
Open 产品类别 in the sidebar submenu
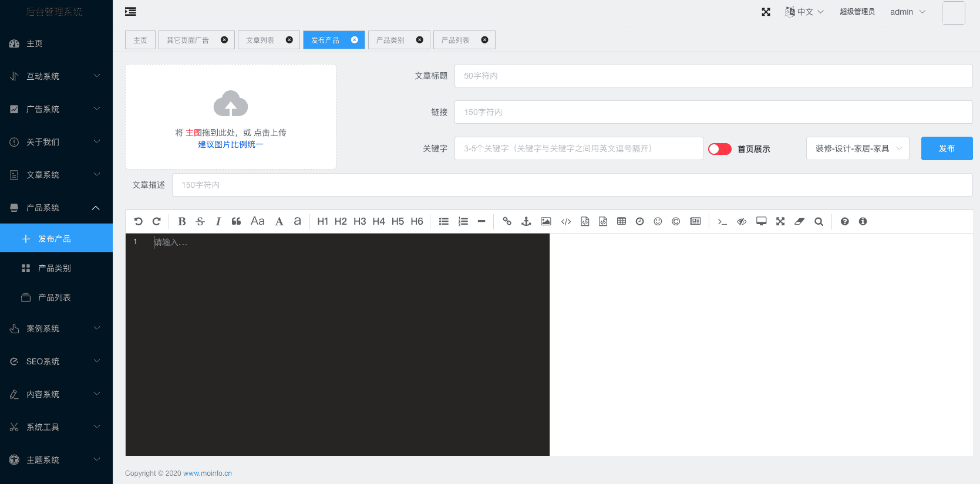coord(55,268)
